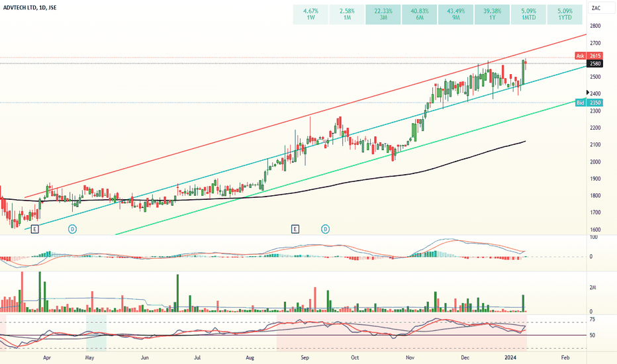Viewport: 617px width, 364px height.
Task: Click the 50 level on RSI axis
Action: tap(593, 336)
